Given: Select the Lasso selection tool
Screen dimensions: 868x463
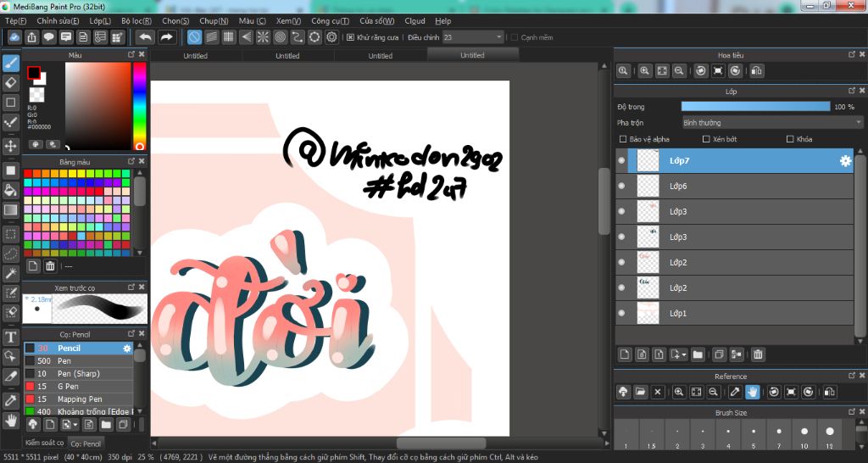Looking at the screenshot, I should click(x=10, y=254).
